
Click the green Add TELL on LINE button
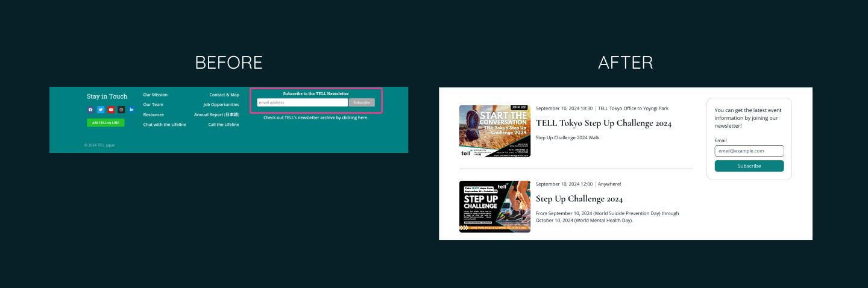[x=105, y=122]
